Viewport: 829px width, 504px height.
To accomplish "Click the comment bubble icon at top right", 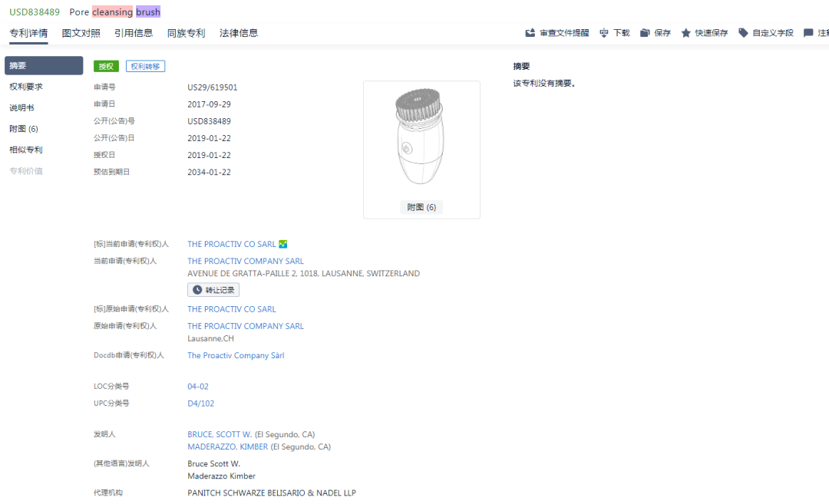I will point(808,33).
